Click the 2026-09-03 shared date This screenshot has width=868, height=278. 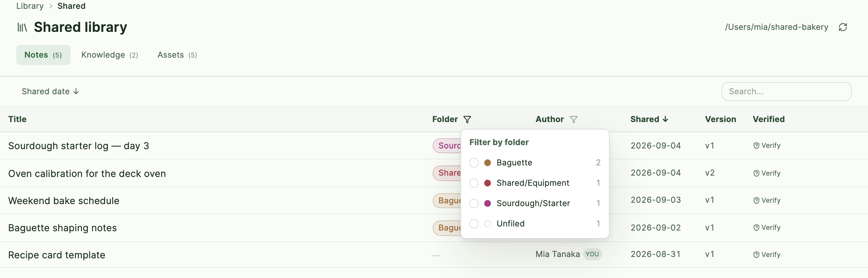[655, 200]
